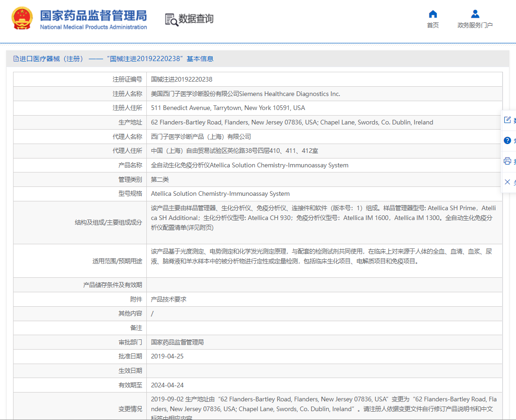Click the 代理人住所 label
This screenshot has width=516, height=420.
click(x=127, y=151)
